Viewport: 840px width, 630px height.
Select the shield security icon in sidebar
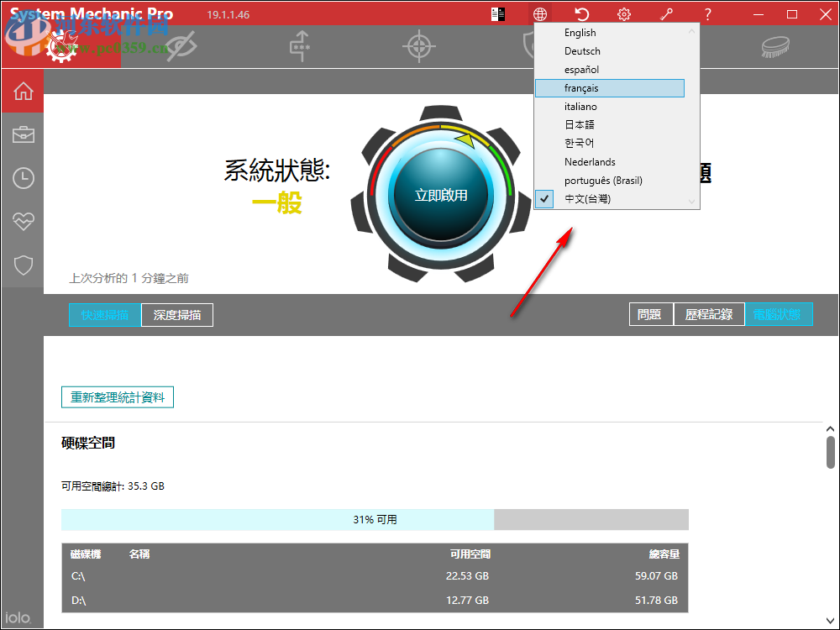pyautogui.click(x=23, y=265)
